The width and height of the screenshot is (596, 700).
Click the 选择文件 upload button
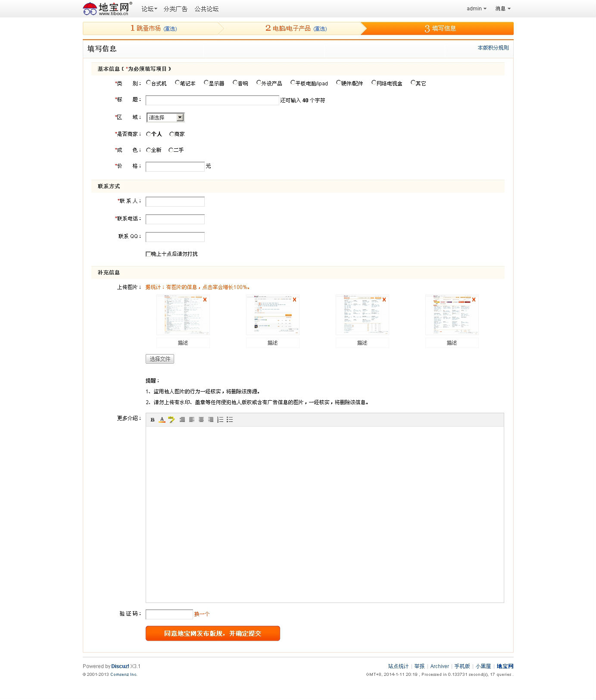coord(160,359)
